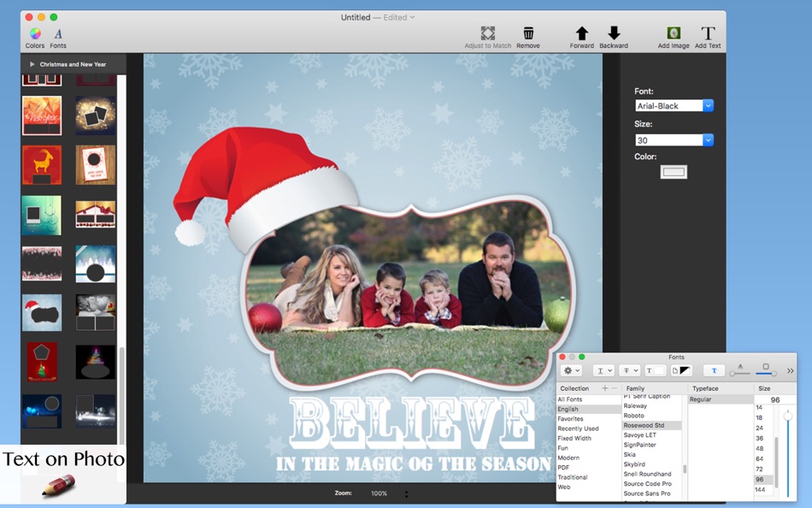Remove the selected item with trash icon
812x508 pixels.
(x=528, y=33)
